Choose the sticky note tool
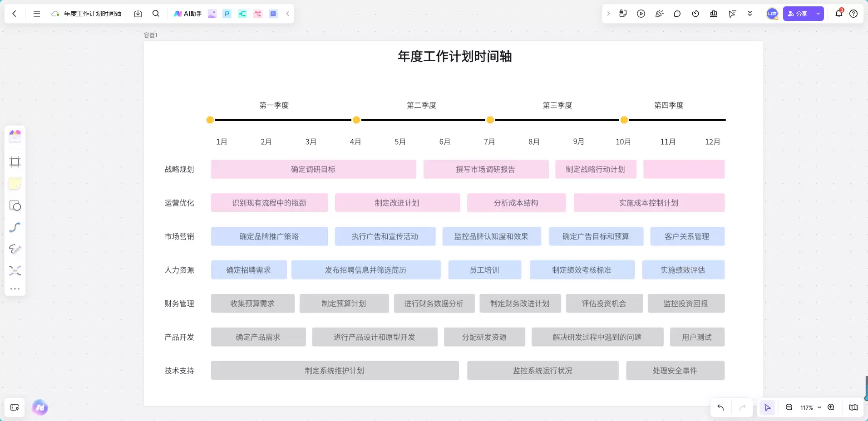Screen dimensions: 868x421 coord(15,184)
